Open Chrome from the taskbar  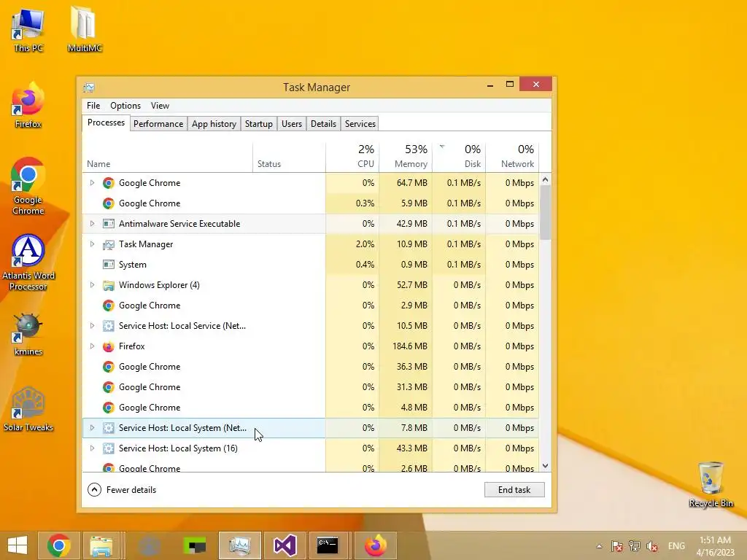point(58,545)
